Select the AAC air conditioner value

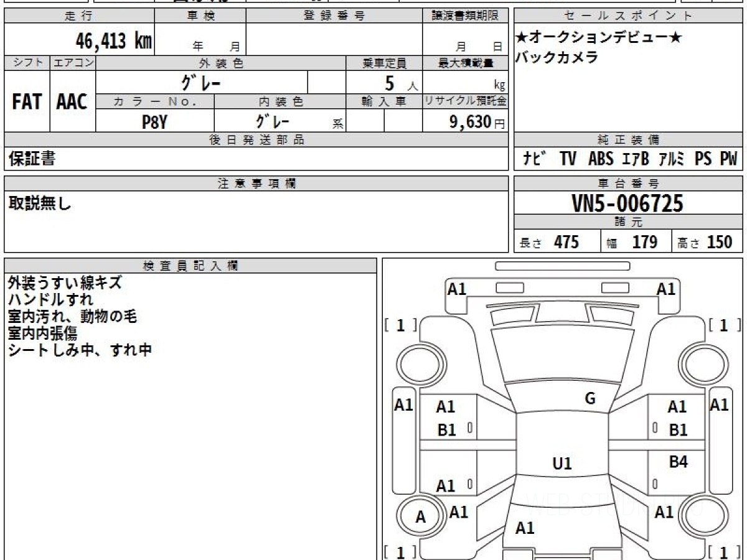pyautogui.click(x=72, y=101)
